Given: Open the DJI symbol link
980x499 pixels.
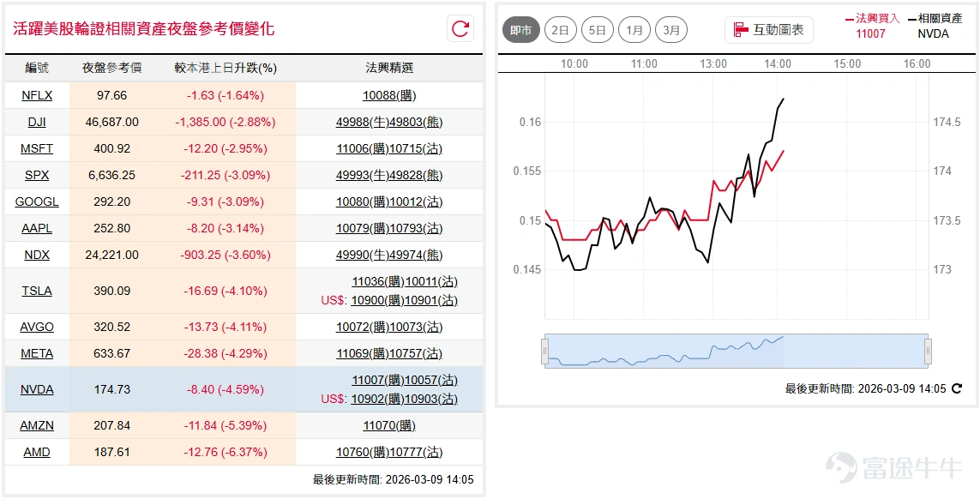Looking at the screenshot, I should [37, 122].
